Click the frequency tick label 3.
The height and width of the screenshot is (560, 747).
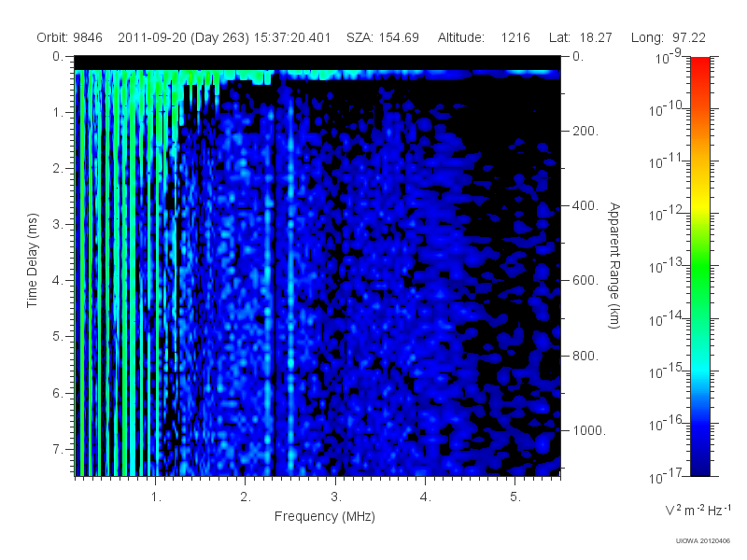coord(336,497)
